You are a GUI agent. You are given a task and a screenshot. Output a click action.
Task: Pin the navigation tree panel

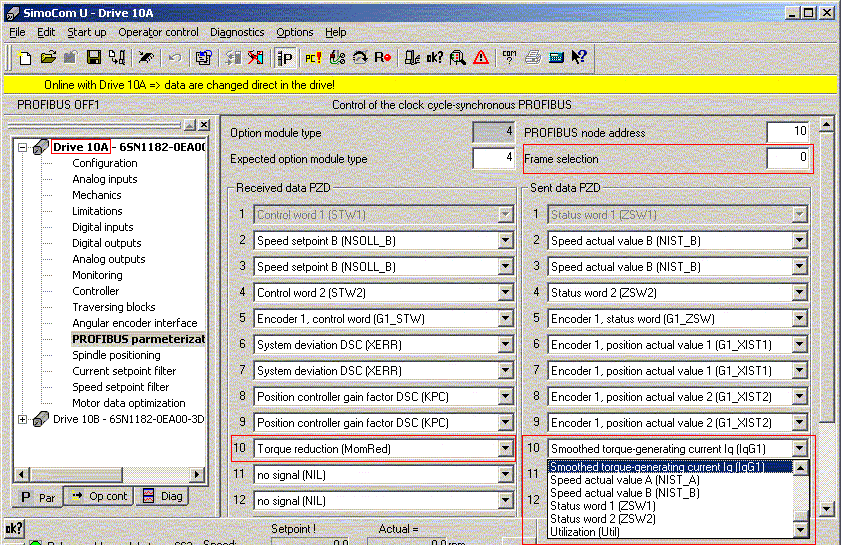click(189, 125)
